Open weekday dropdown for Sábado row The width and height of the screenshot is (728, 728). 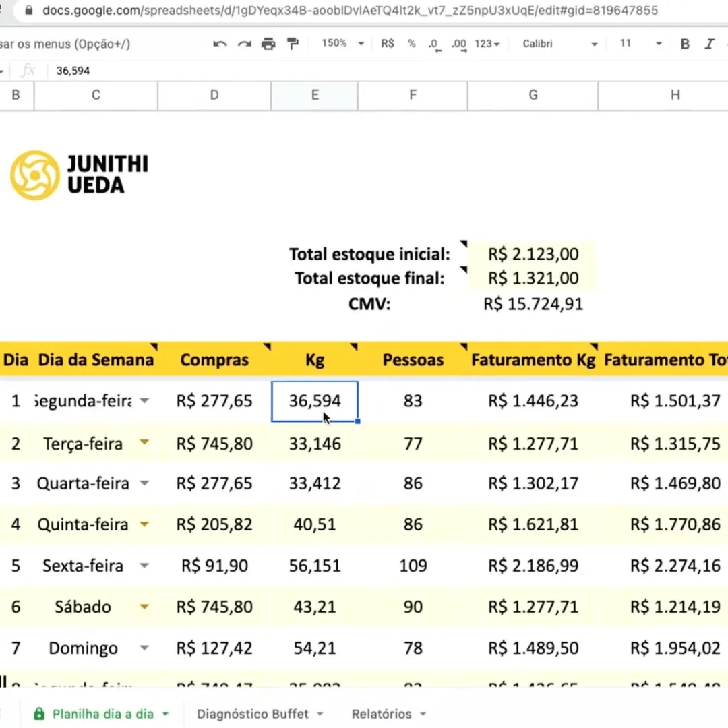tap(144, 607)
